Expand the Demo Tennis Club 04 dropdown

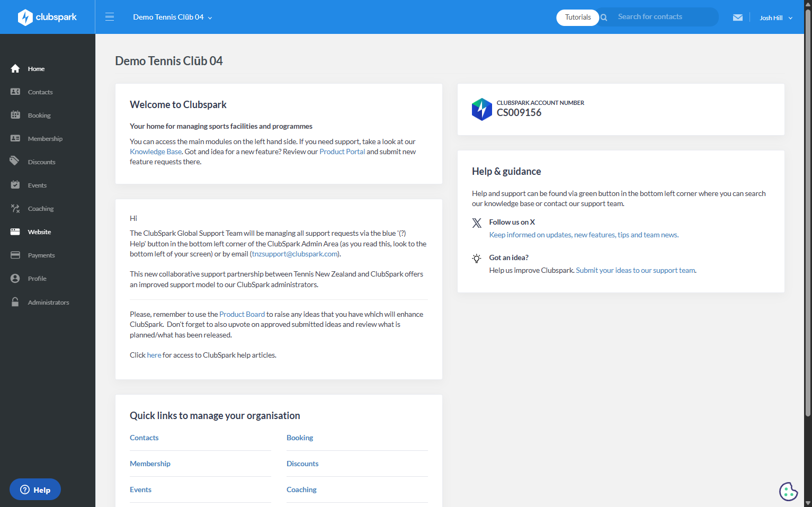click(173, 17)
